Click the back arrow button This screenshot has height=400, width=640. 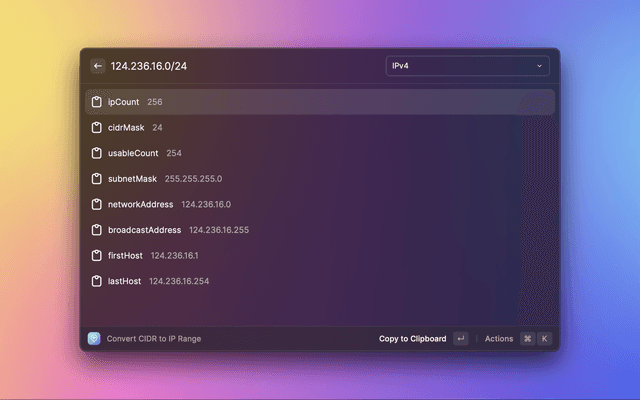click(98, 66)
